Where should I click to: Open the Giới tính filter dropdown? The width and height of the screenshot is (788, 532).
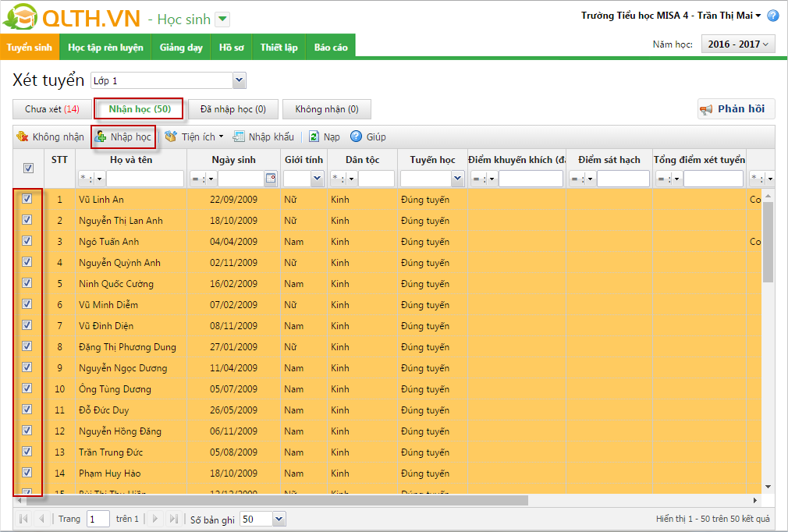317,179
